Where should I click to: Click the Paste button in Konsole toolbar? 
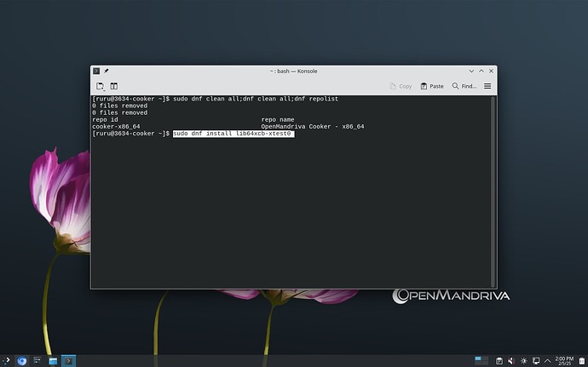(x=431, y=86)
